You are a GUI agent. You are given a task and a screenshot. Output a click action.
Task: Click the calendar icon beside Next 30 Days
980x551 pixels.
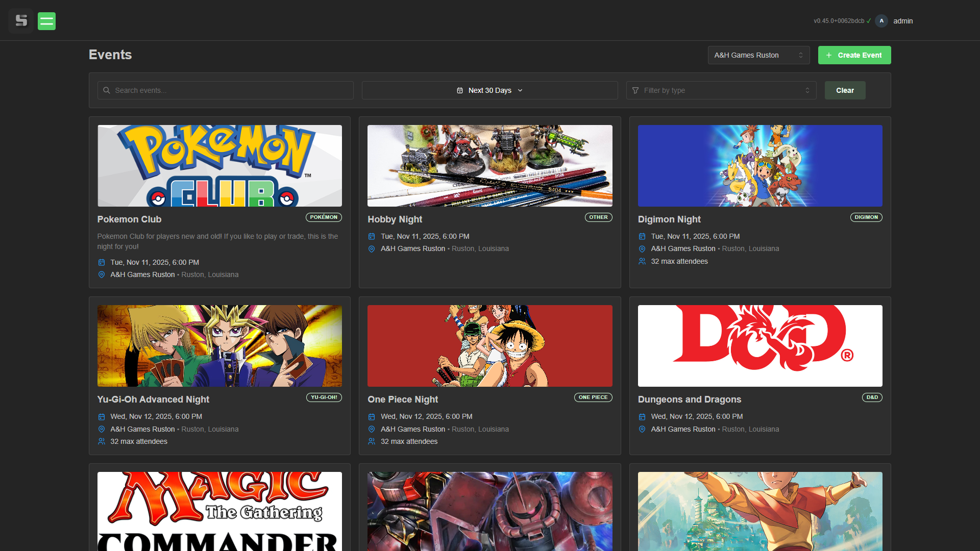point(460,90)
